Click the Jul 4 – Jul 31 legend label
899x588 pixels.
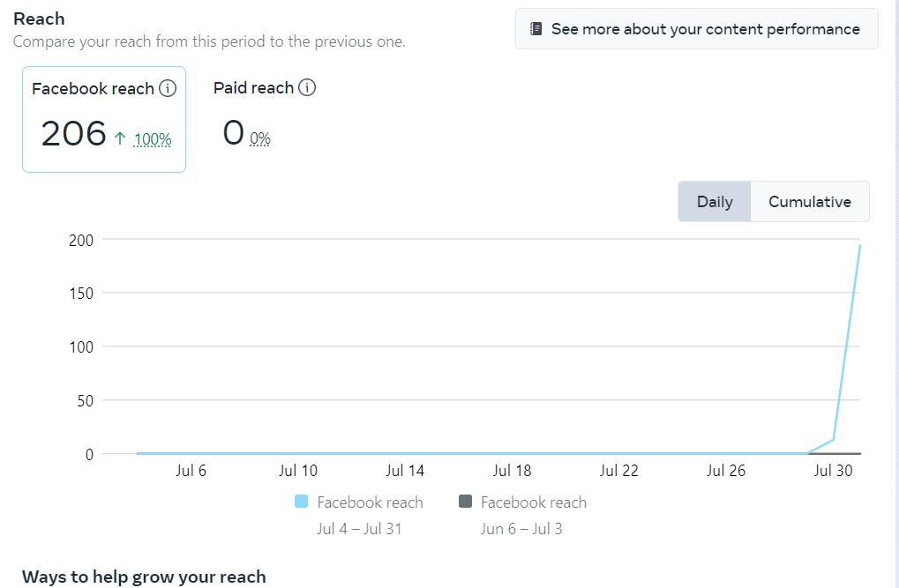360,529
